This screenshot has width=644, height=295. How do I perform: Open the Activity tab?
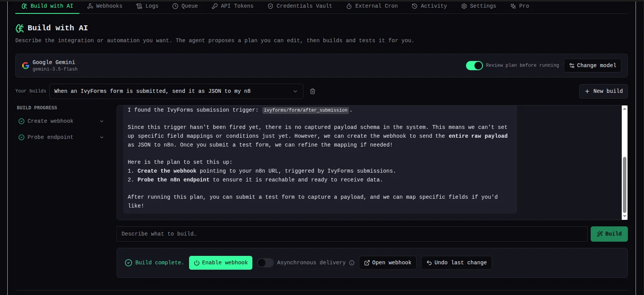pyautogui.click(x=429, y=6)
